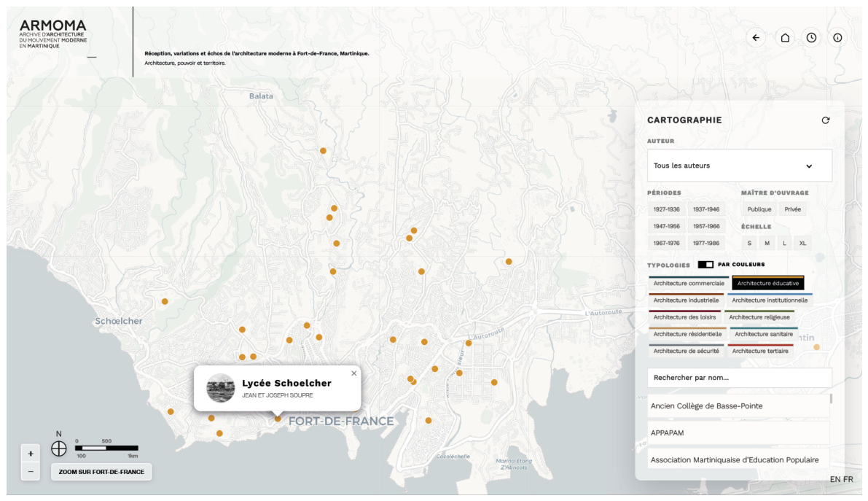Click the north compass icon
Viewport: 868px width, 501px height.
click(59, 448)
